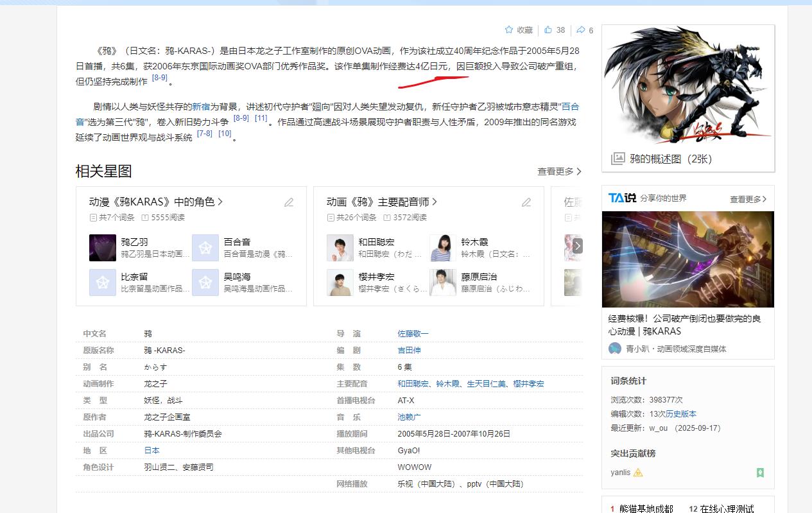The height and width of the screenshot is (513, 812).
Task: Click the 鸦乙羽 character avatar
Action: coord(103,248)
